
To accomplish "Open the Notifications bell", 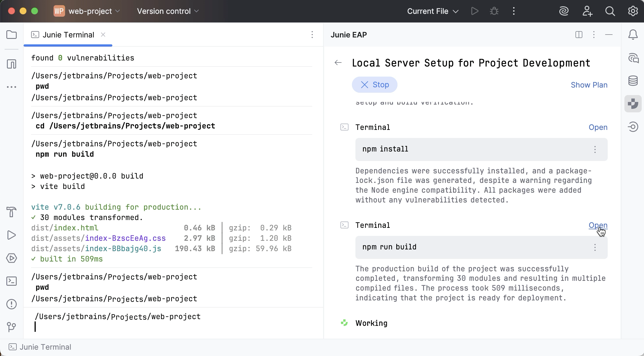I will [633, 35].
